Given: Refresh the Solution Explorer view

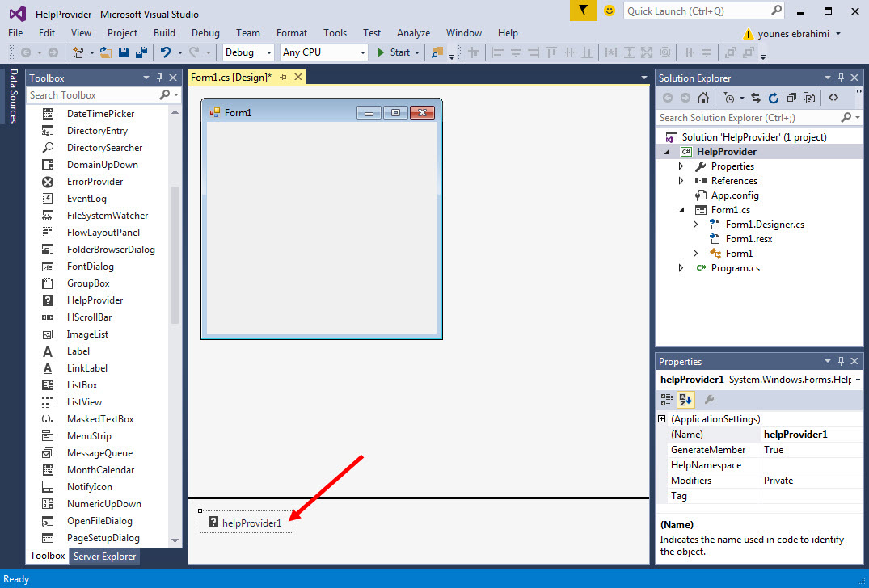Looking at the screenshot, I should point(773,98).
